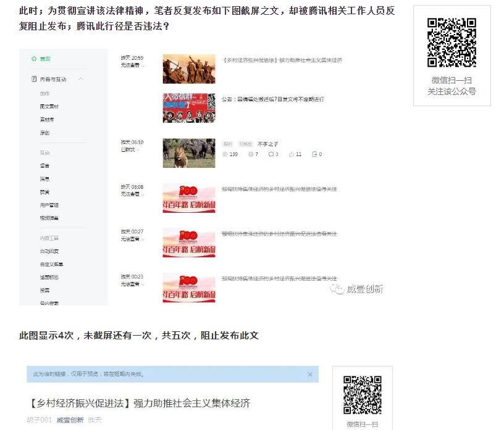Click the 威壹创新 account name link
This screenshot has height=430, width=504.
pos(70,420)
